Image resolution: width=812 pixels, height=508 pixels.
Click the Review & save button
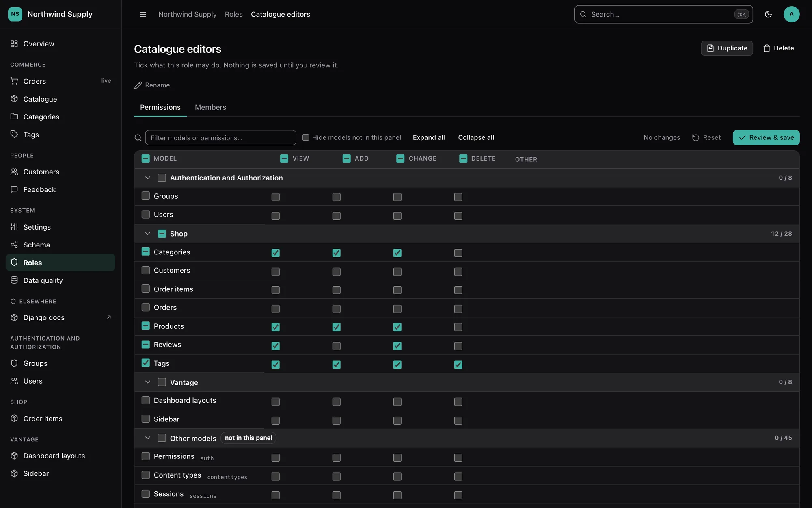coord(766,137)
